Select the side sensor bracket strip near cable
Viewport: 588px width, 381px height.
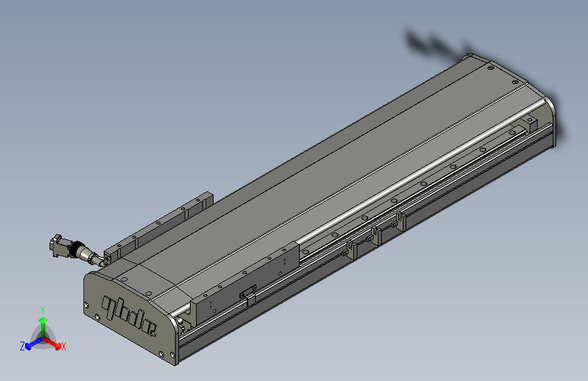point(158,228)
